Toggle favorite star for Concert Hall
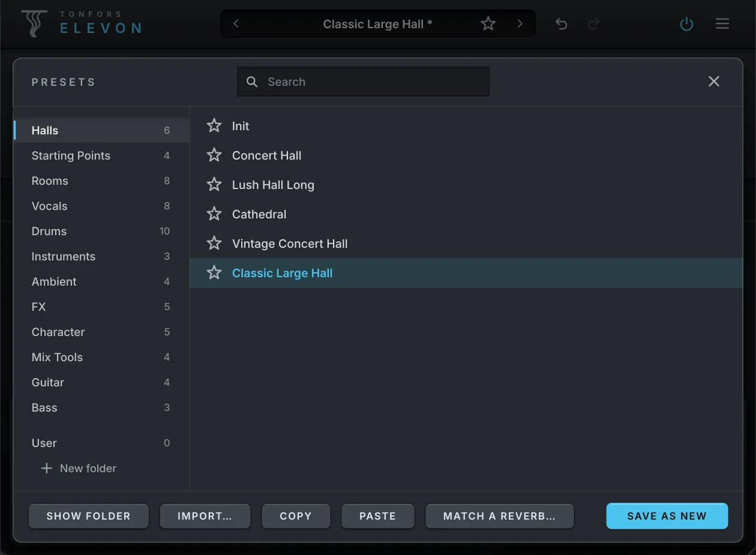756x555 pixels. point(214,155)
